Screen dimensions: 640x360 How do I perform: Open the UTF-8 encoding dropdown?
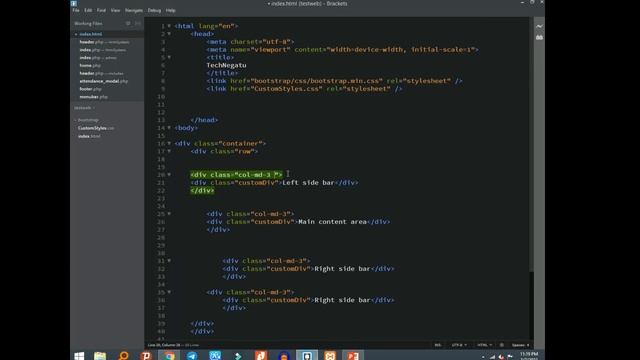459,345
